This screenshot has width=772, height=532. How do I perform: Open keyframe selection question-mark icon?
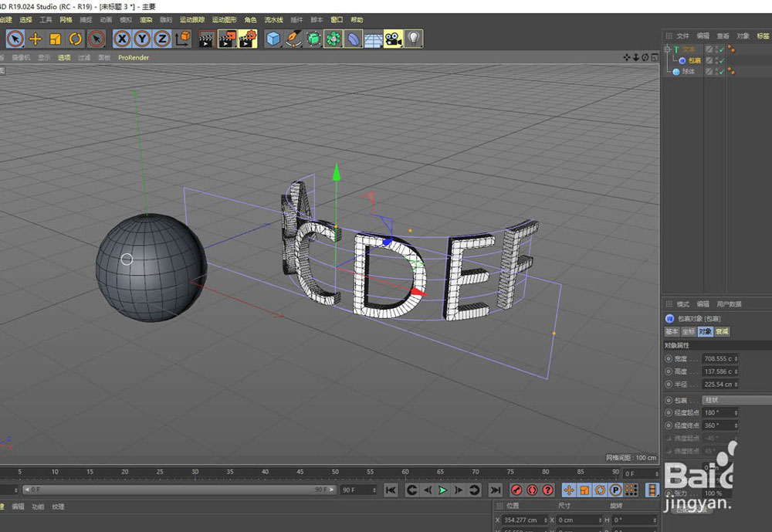[547, 490]
